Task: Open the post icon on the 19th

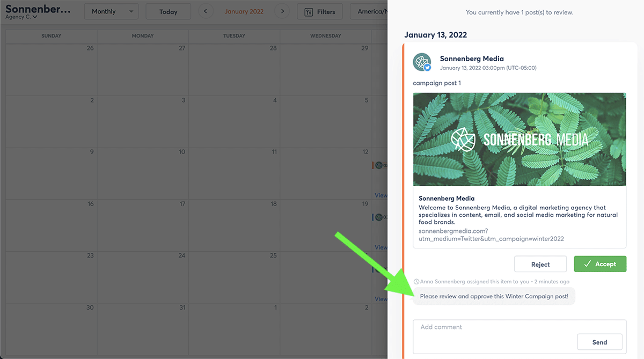Action: pos(379,217)
